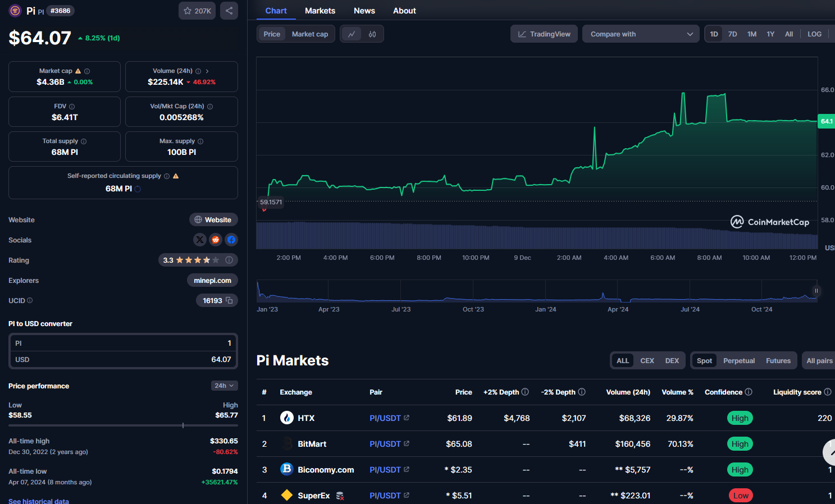Select the 1D time range
This screenshot has width=835, height=504.
pyautogui.click(x=714, y=34)
